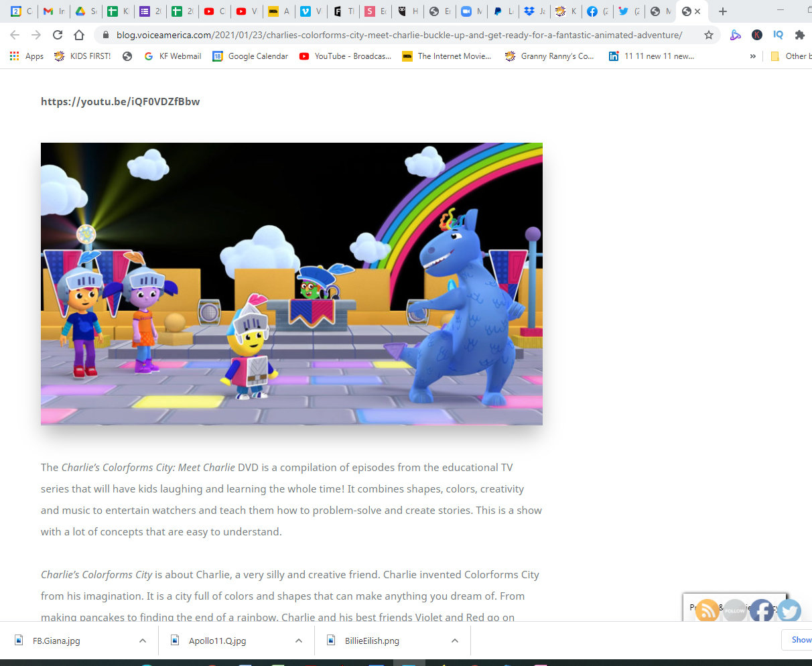
Task: Open the KIDS FIRST! bookmark
Action: (82, 56)
